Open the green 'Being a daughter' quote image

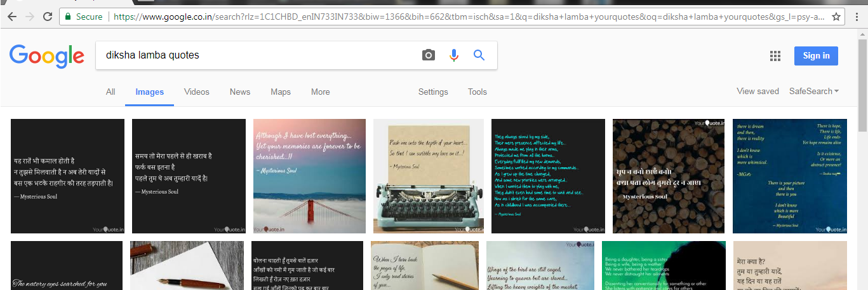pos(664,265)
